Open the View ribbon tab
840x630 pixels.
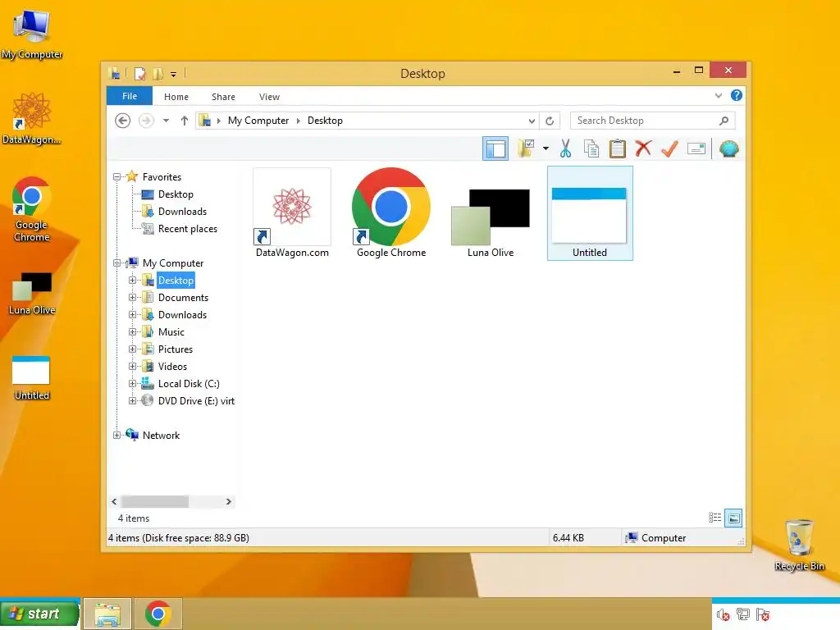click(269, 97)
